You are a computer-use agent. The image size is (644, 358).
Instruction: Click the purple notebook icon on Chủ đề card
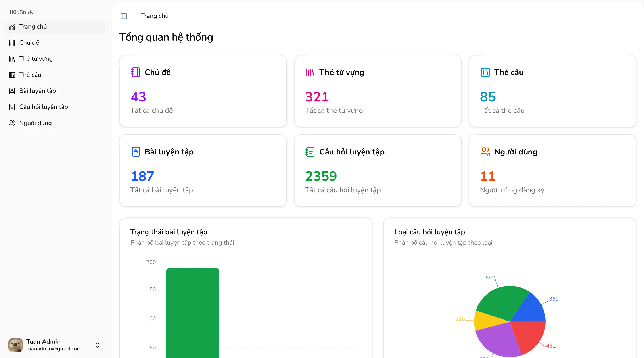click(135, 72)
